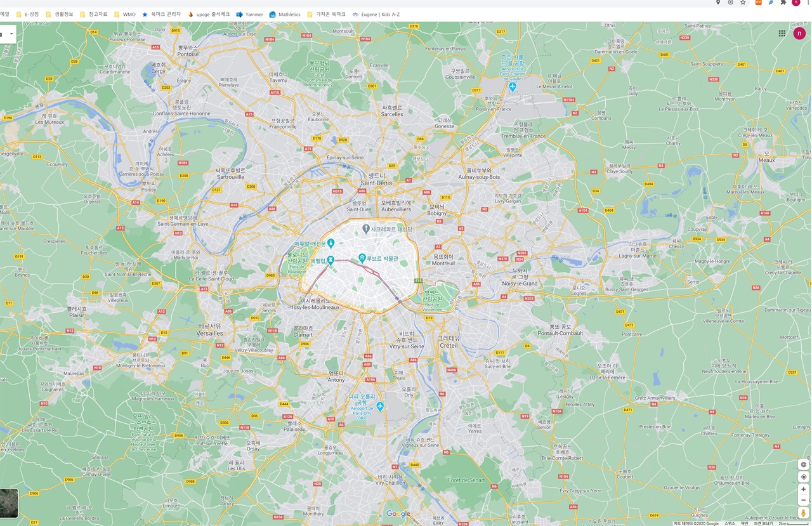
Task: Click the location pin icon in address bar
Action: [717, 3]
